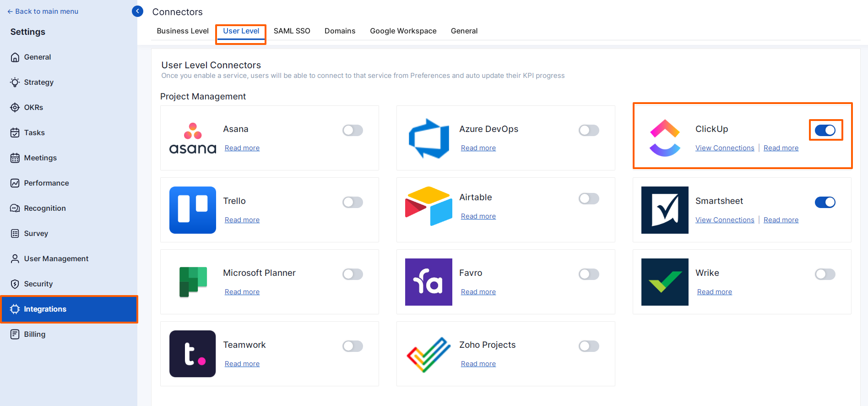This screenshot has height=406, width=868.
Task: Click the Security shield icon
Action: pyautogui.click(x=15, y=284)
